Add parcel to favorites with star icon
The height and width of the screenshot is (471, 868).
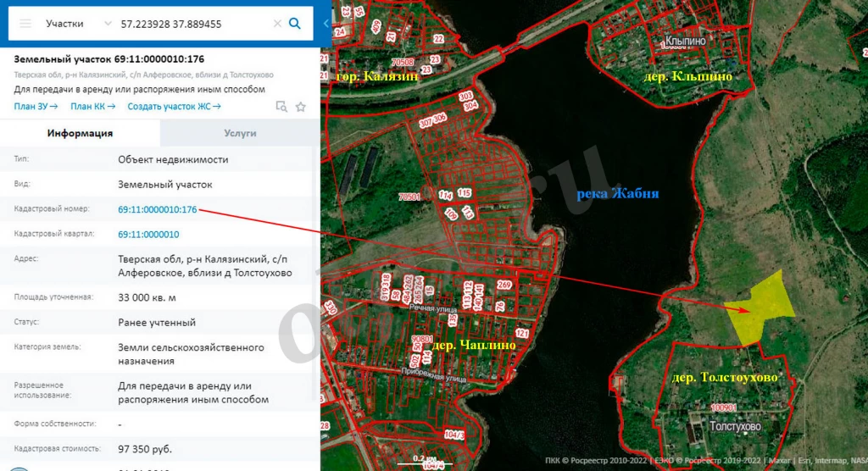tap(301, 107)
